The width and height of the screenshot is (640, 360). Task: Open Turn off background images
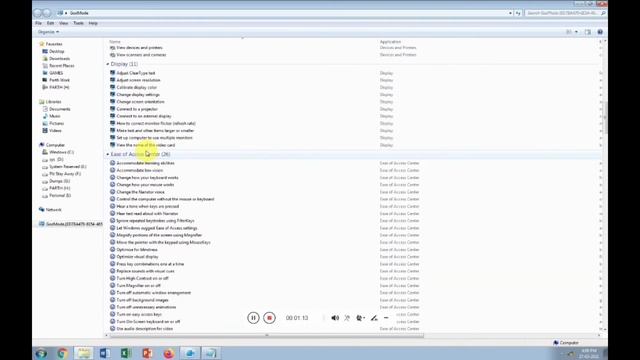(x=142, y=300)
